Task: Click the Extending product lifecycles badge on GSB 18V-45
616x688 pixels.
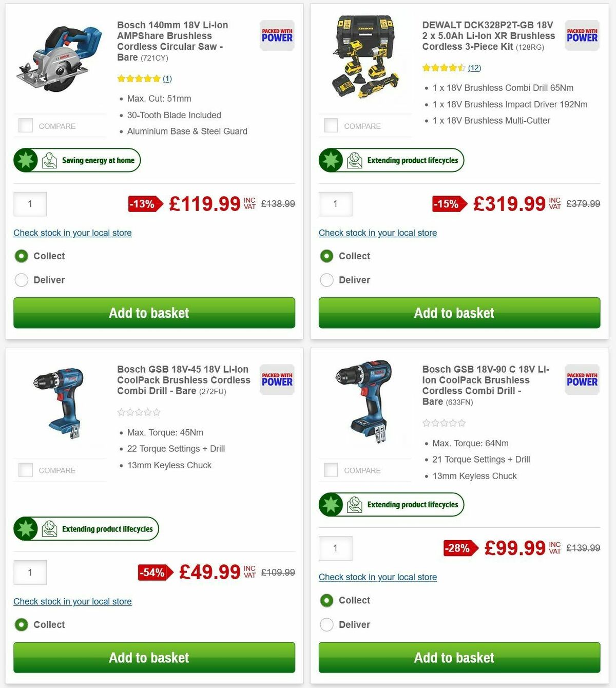Action: [86, 528]
